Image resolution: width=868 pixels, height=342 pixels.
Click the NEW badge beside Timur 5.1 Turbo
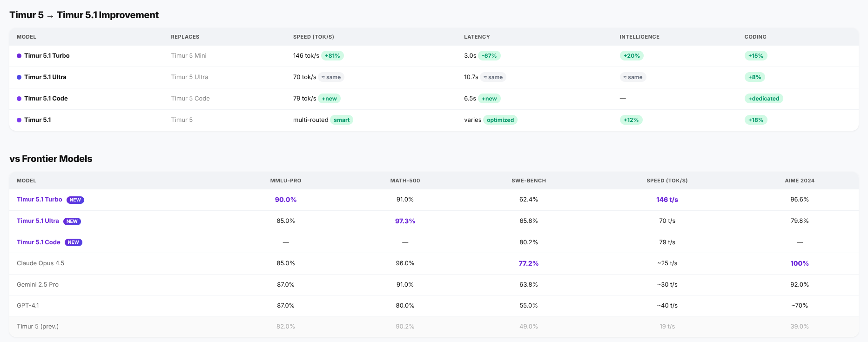(75, 200)
